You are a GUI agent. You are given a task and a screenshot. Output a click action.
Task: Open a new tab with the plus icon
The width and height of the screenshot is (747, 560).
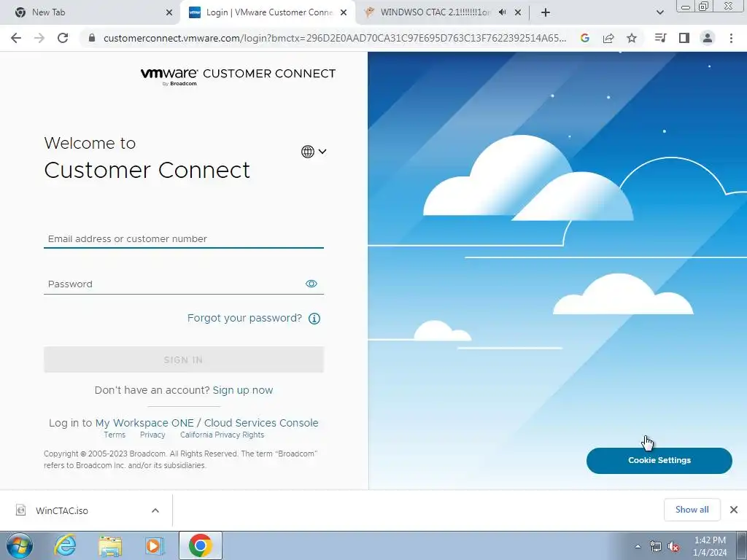tap(546, 12)
